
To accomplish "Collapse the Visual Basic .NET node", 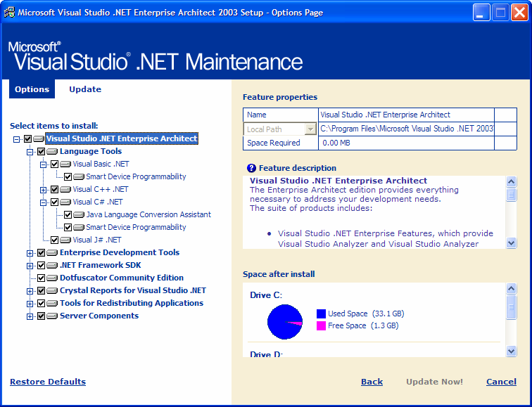I will [43, 164].
